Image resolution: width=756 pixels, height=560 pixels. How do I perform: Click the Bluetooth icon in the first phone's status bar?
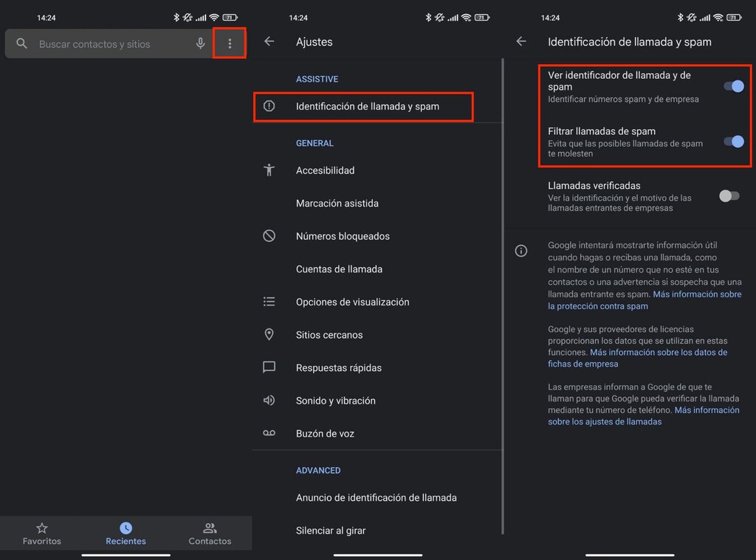click(x=176, y=18)
